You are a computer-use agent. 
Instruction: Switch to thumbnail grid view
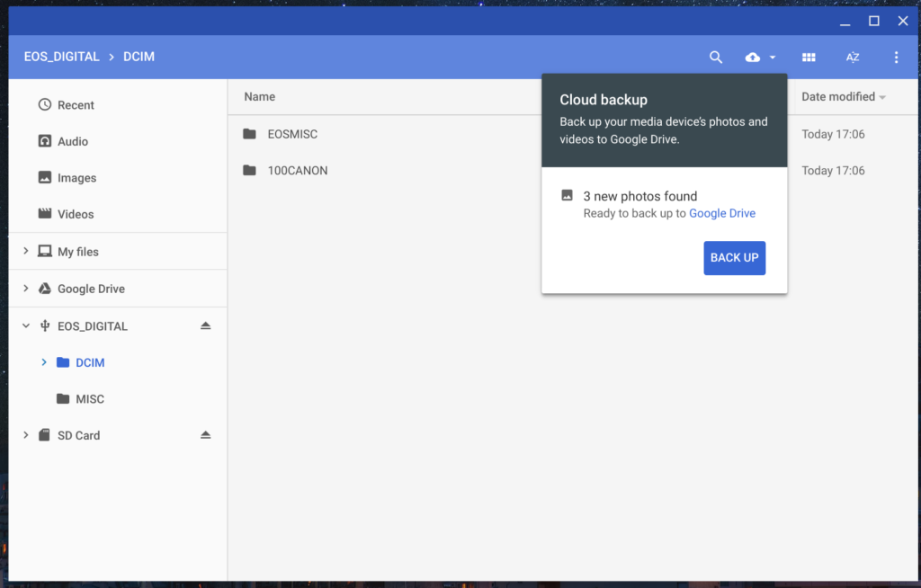click(x=809, y=57)
